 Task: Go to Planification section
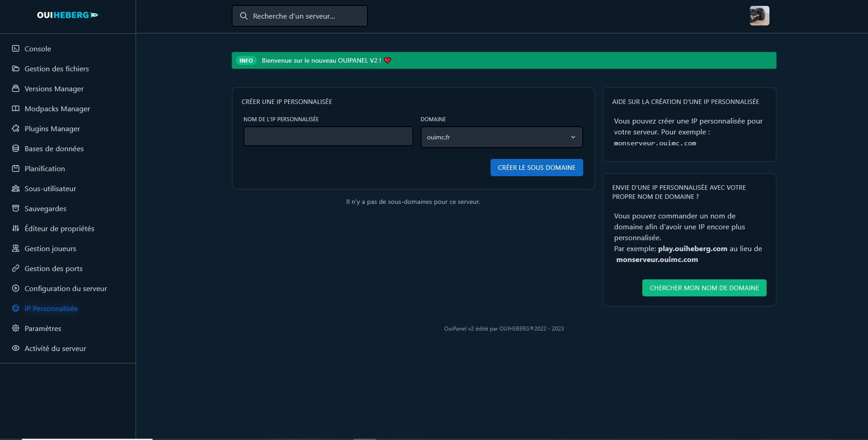[45, 168]
